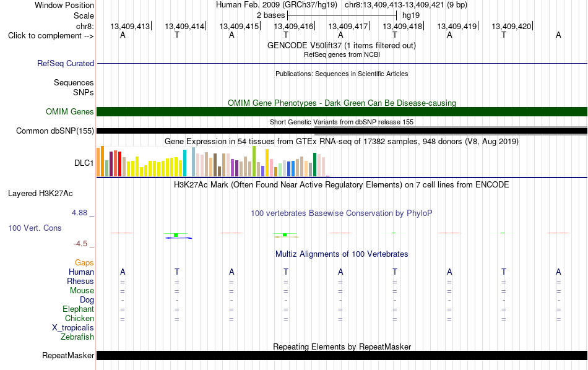
Task: Click the 'OMIM Genes' track label
Action: click(69, 112)
